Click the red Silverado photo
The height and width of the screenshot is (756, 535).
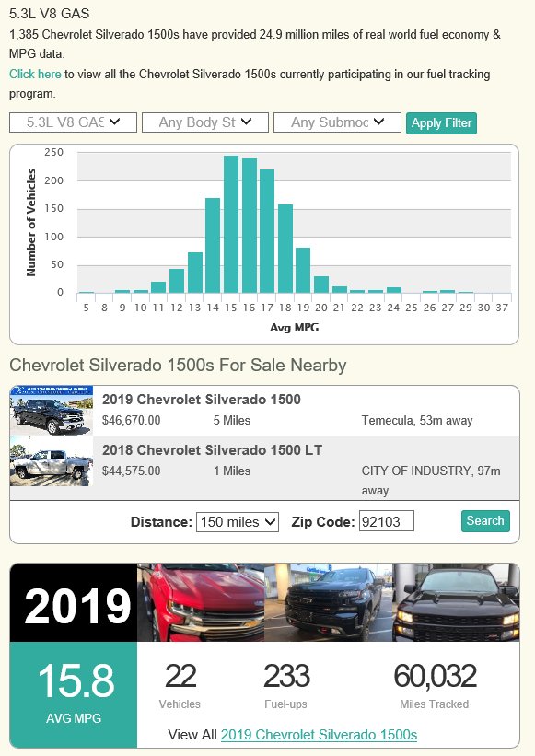(x=201, y=602)
